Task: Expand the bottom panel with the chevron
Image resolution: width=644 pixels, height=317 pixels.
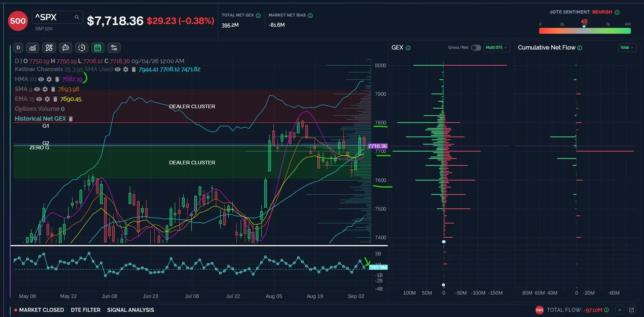Action: point(619,310)
